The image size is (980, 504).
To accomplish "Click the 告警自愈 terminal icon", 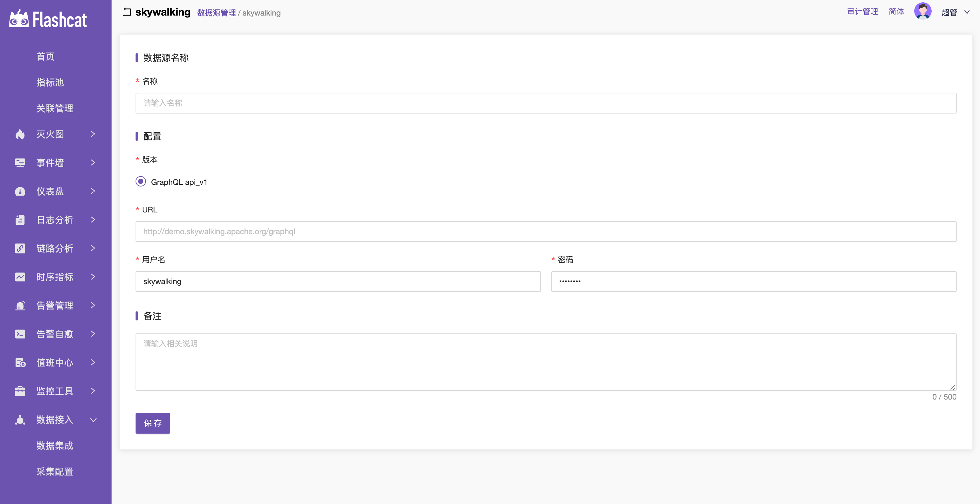I will click(20, 334).
